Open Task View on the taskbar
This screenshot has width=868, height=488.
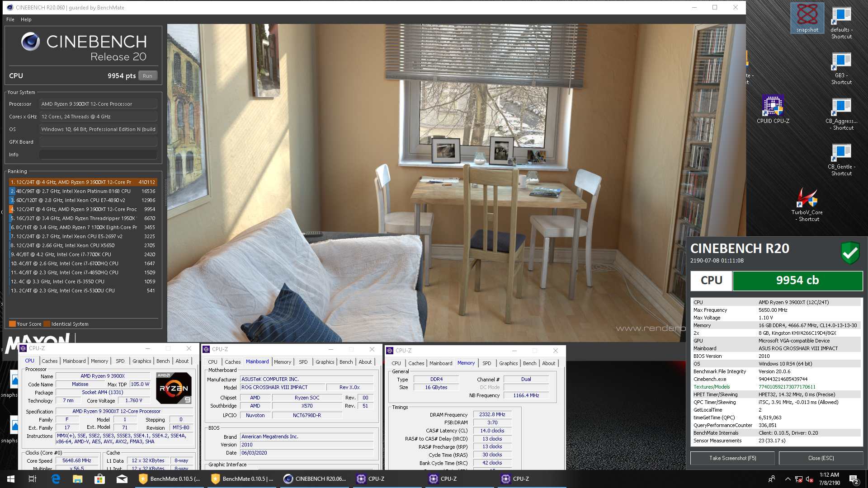tap(33, 479)
